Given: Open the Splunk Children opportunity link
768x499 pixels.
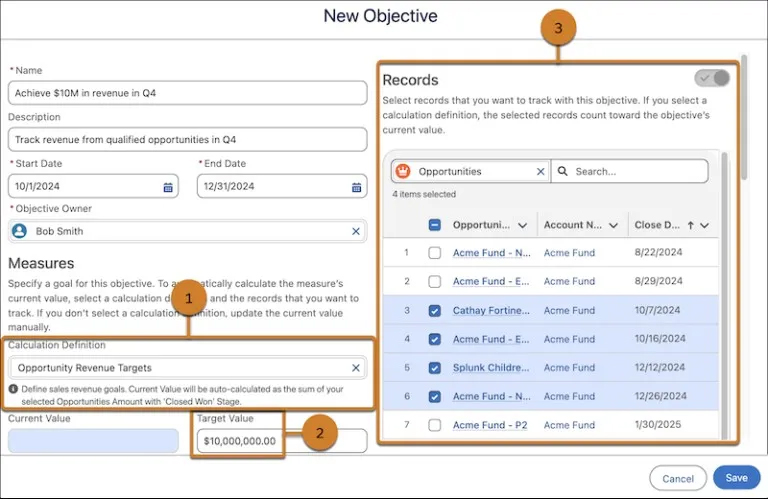Looking at the screenshot, I should [491, 368].
